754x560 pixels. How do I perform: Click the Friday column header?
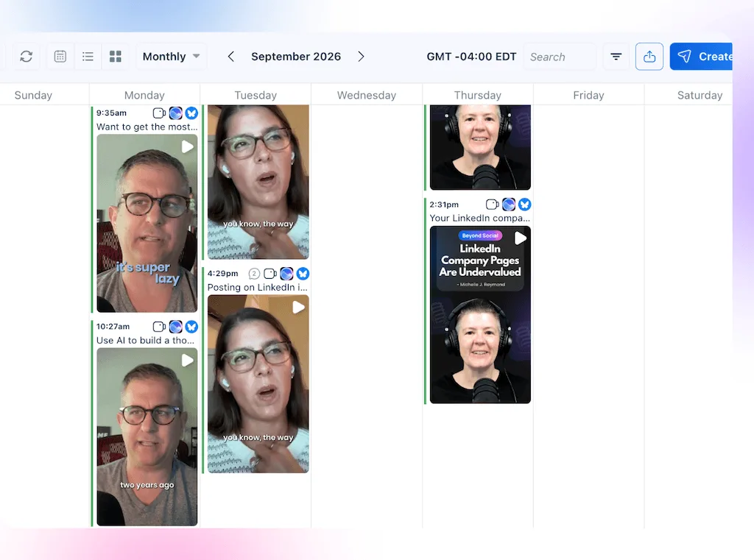588,95
